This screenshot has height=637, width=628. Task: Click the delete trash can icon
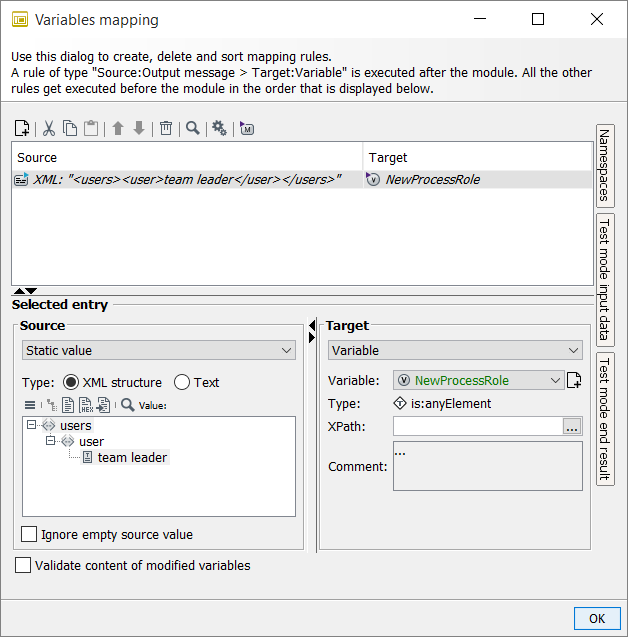tap(166, 128)
